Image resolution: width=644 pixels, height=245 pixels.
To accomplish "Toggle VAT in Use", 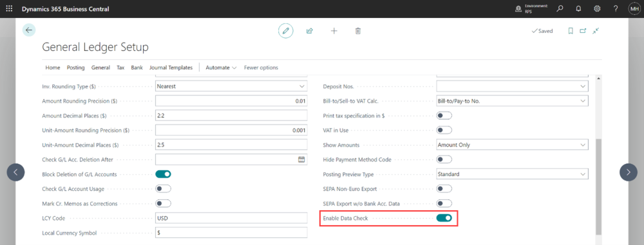I will coord(444,130).
